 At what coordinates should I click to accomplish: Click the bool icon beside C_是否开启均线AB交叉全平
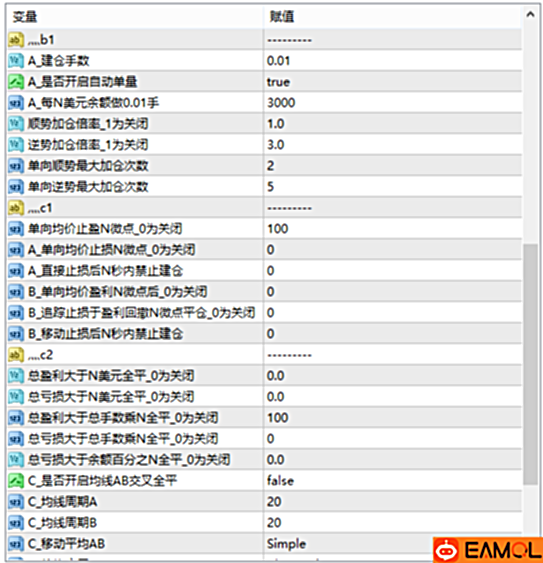pos(16,480)
